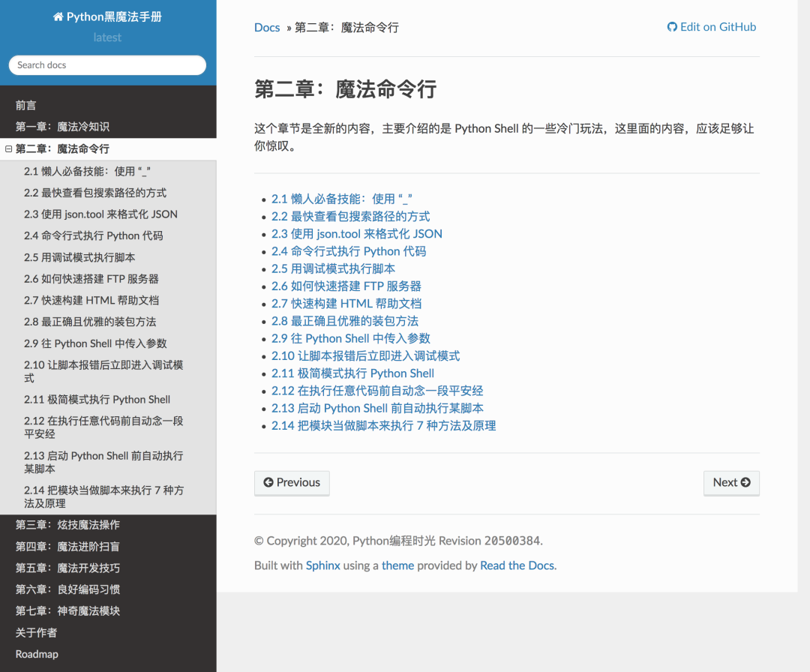810x672 pixels.
Task: Click the Read the Docs footer link
Action: (x=517, y=565)
